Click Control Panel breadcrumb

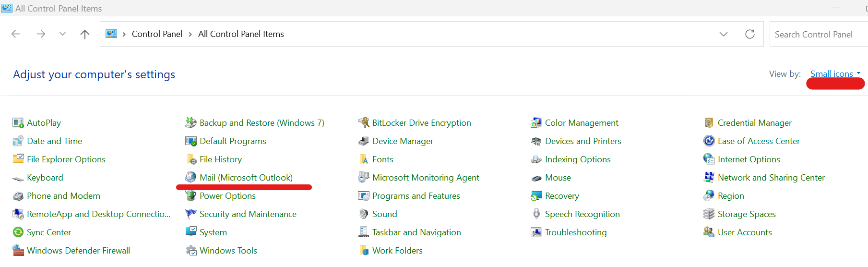(x=157, y=34)
